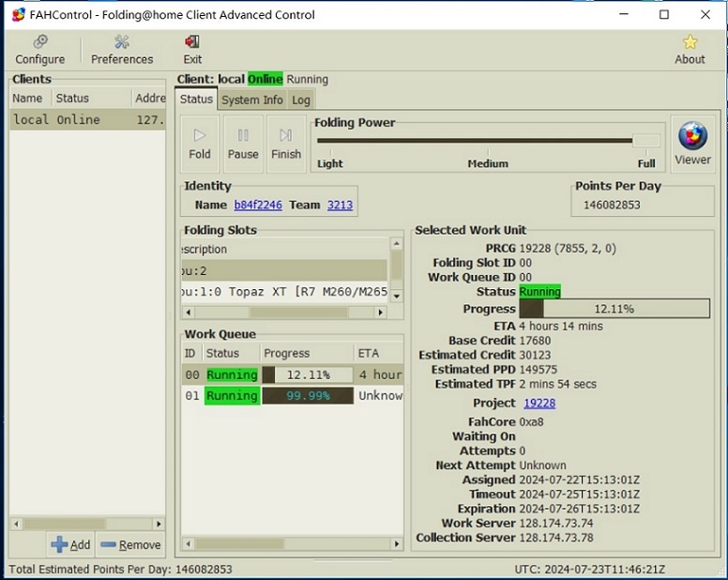
Task: Click the ETA value 4 hours 14 mins
Action: [x=561, y=326]
